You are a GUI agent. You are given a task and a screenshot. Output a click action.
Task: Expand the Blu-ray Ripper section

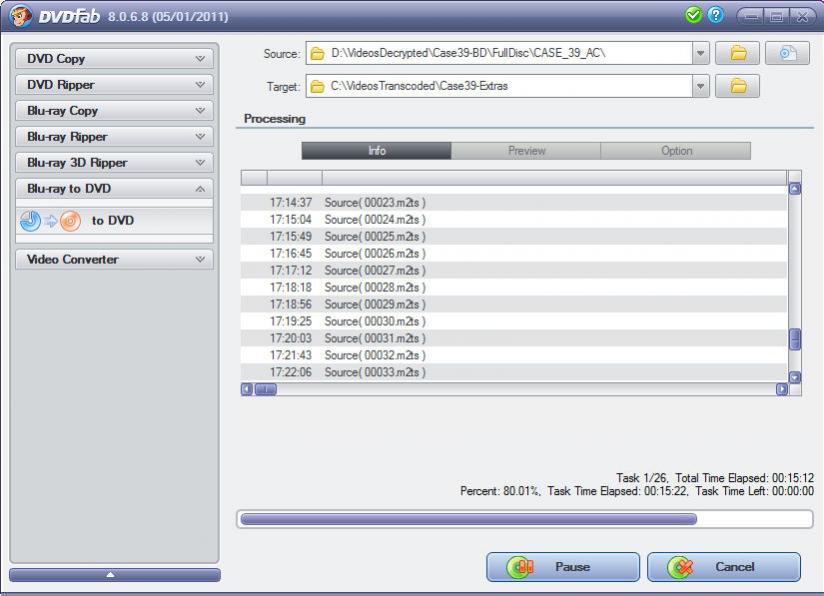click(x=115, y=137)
